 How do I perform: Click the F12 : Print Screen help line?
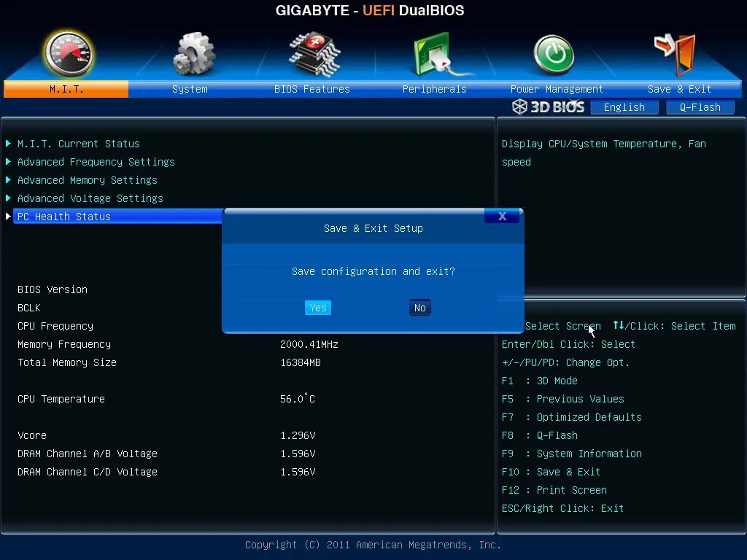point(554,490)
